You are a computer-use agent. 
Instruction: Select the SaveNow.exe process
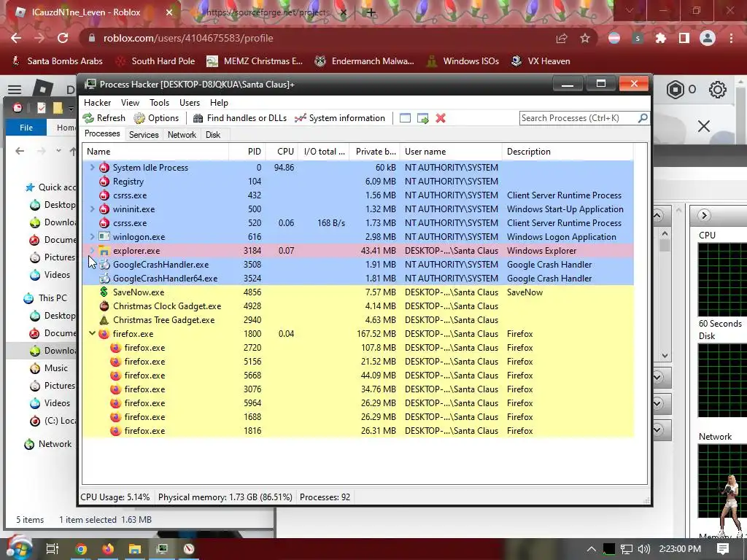(357, 292)
